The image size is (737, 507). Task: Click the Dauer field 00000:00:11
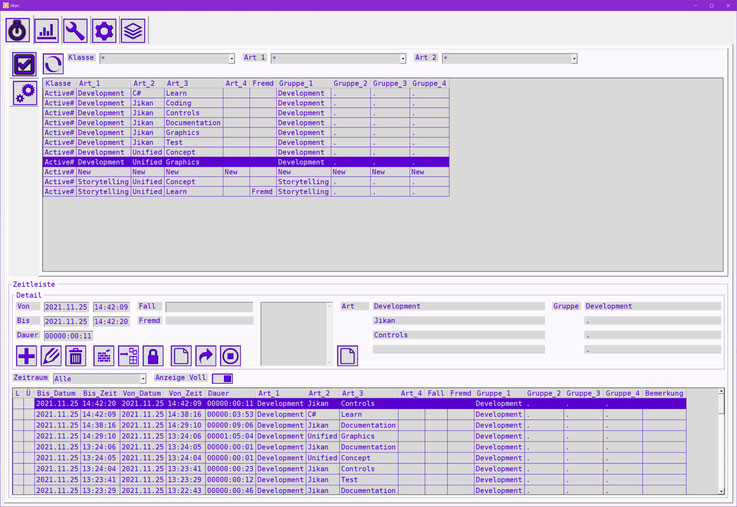pyautogui.click(x=68, y=335)
